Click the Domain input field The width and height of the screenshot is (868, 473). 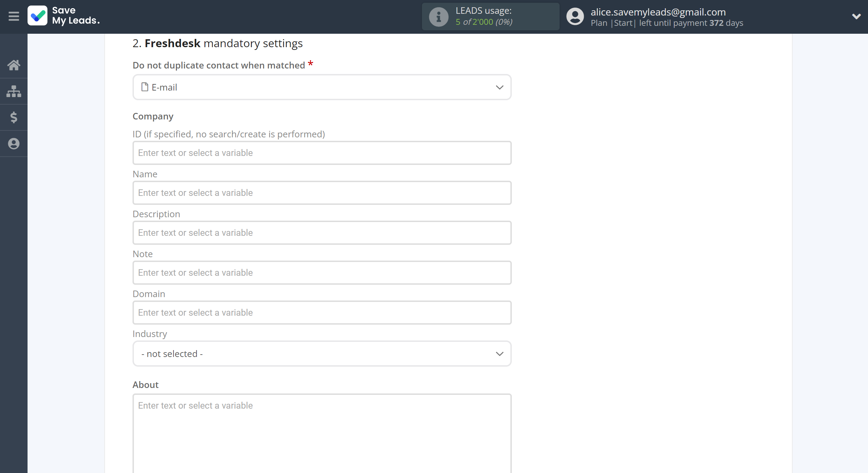point(322,313)
